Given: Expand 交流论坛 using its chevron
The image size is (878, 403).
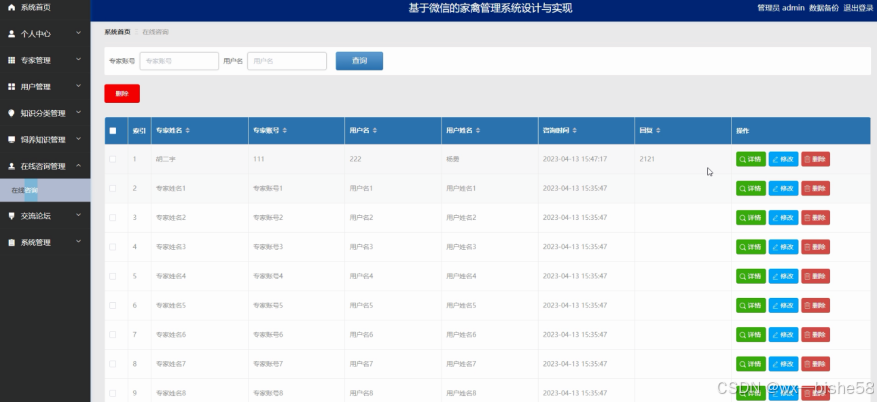Looking at the screenshot, I should pos(78,215).
